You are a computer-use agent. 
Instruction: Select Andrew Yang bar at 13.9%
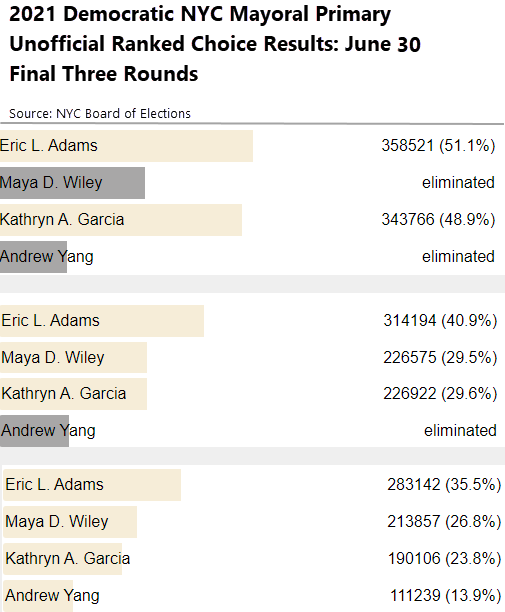pyautogui.click(x=38, y=596)
